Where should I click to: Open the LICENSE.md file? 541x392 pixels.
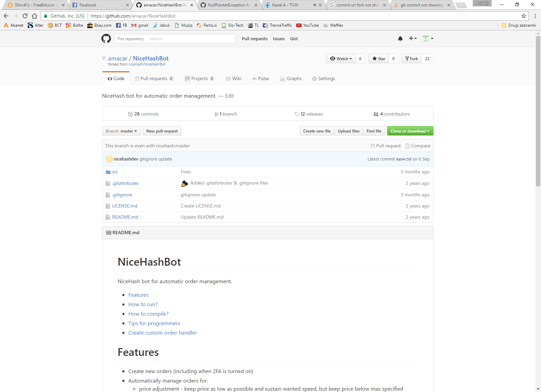(x=125, y=206)
